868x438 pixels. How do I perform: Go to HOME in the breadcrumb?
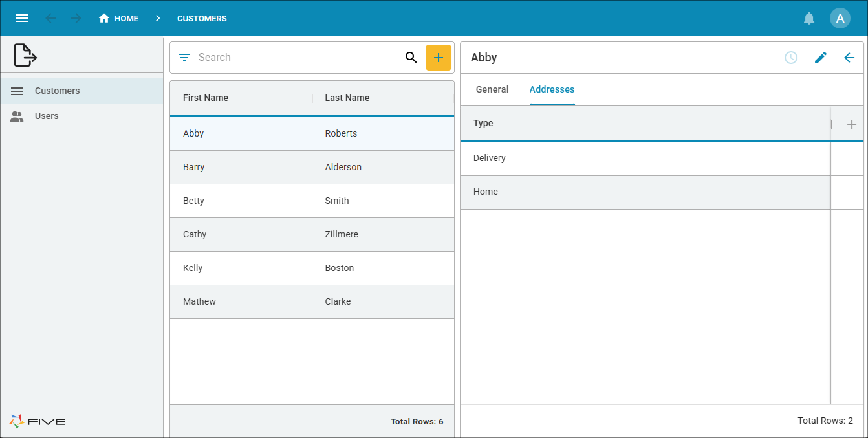point(119,18)
